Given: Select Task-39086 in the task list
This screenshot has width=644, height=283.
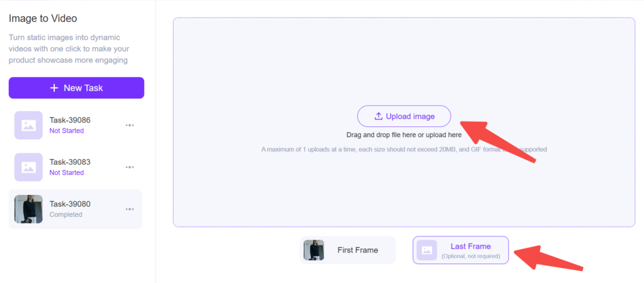Looking at the screenshot, I should [70, 120].
